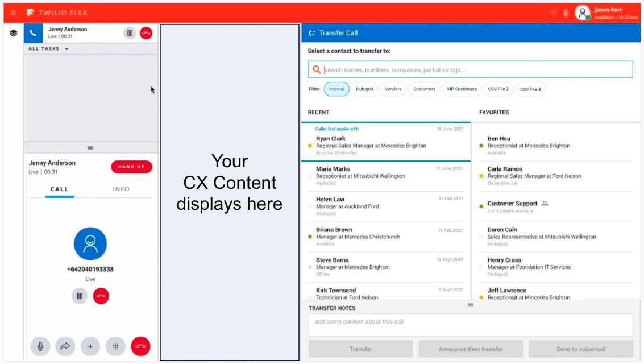The height and width of the screenshot is (364, 644).
Task: Open the hamburger menu in top bar
Action: click(14, 13)
